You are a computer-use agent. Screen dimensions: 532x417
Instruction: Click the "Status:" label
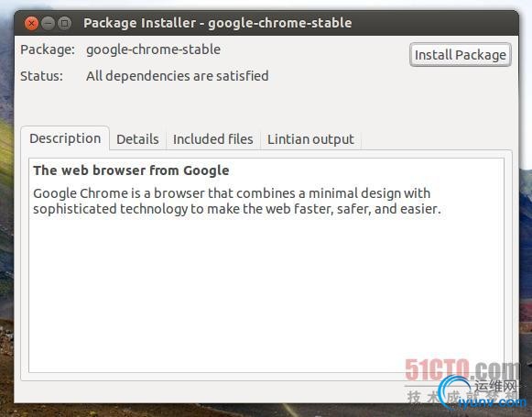(x=42, y=76)
